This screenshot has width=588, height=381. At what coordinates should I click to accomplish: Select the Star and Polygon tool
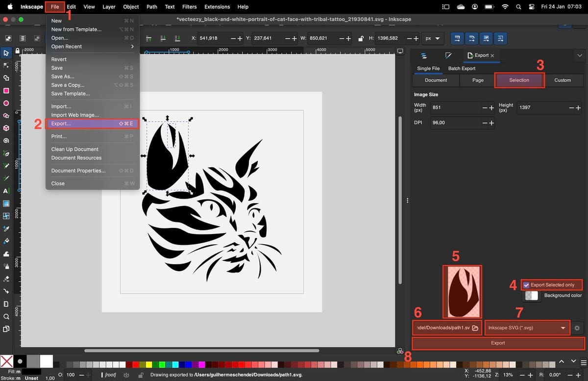pos(6,116)
